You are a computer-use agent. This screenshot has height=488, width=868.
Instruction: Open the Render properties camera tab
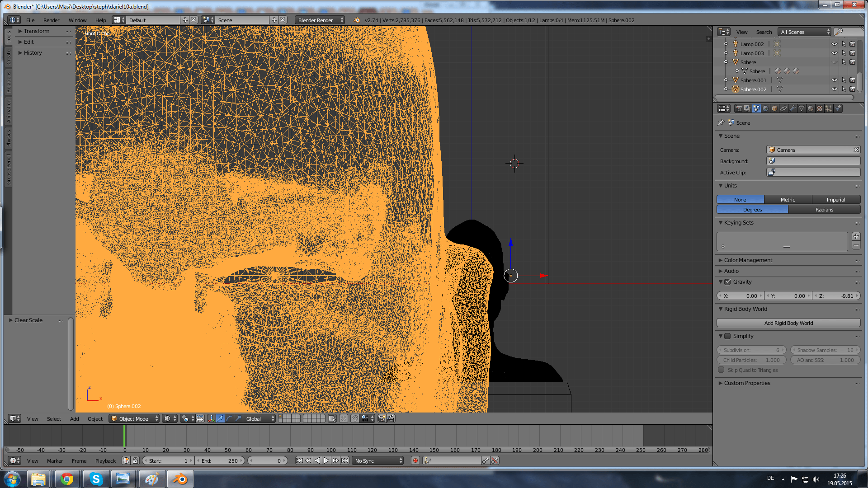[x=738, y=108]
